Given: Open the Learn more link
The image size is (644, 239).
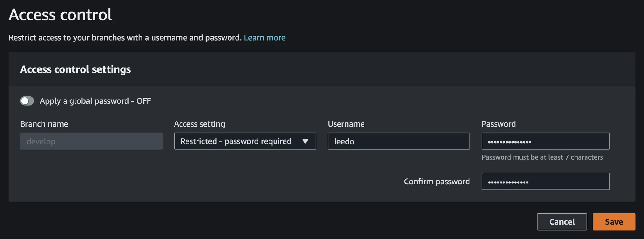Looking at the screenshot, I should tap(264, 38).
